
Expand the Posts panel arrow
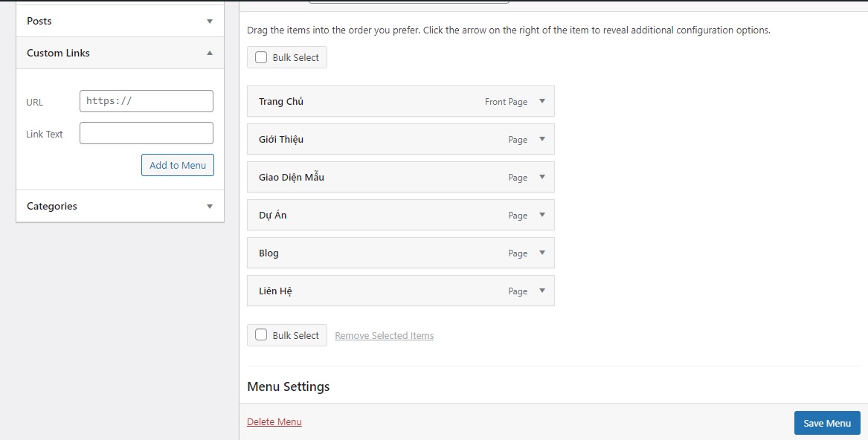(210, 21)
